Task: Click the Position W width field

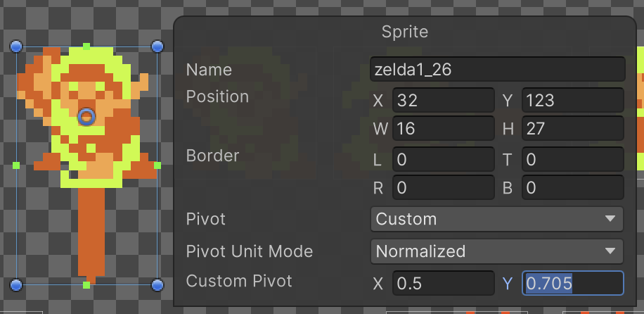Action: click(443, 129)
